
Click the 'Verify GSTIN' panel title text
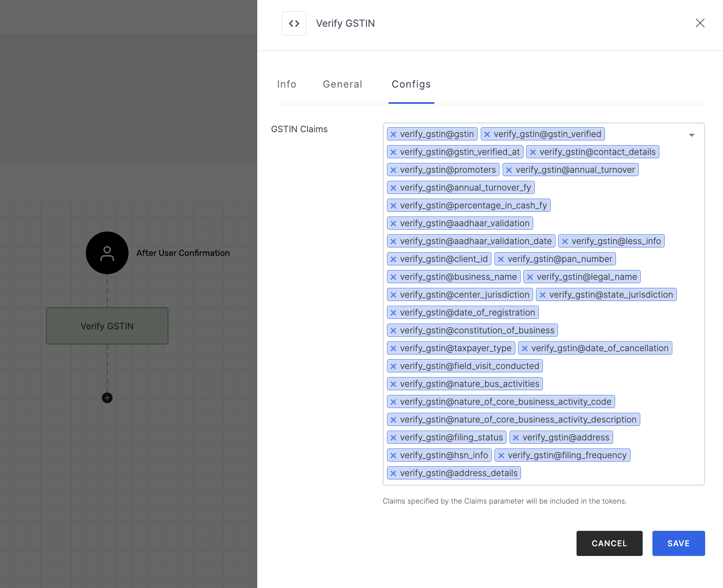(x=345, y=24)
